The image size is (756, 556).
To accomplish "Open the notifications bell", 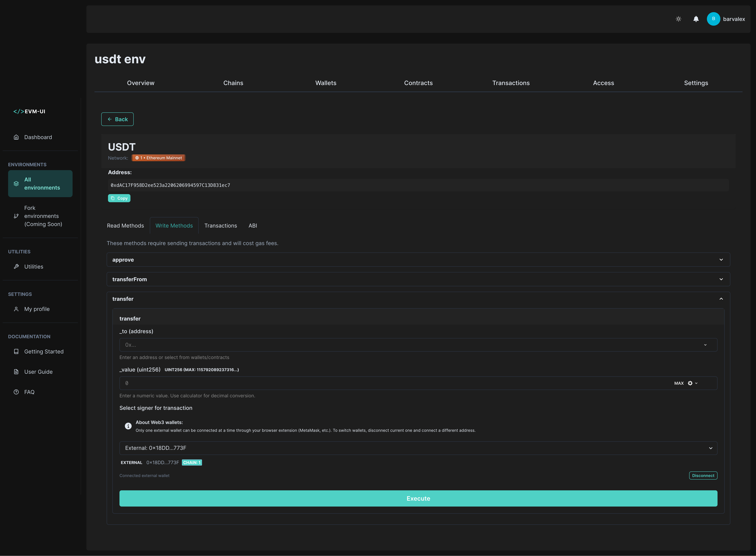I will click(696, 19).
